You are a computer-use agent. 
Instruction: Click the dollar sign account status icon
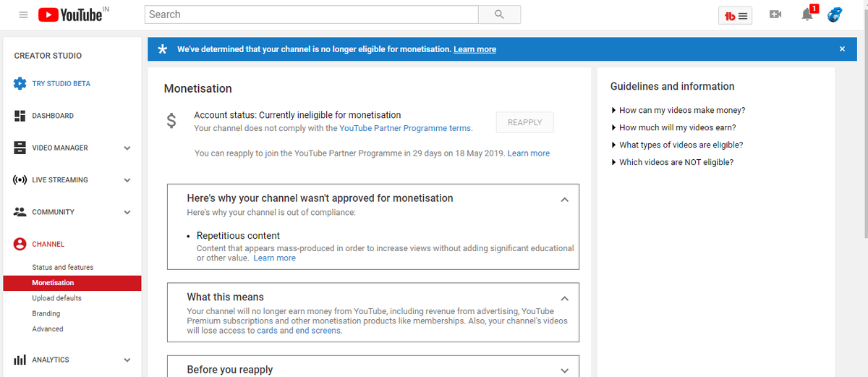tap(171, 121)
